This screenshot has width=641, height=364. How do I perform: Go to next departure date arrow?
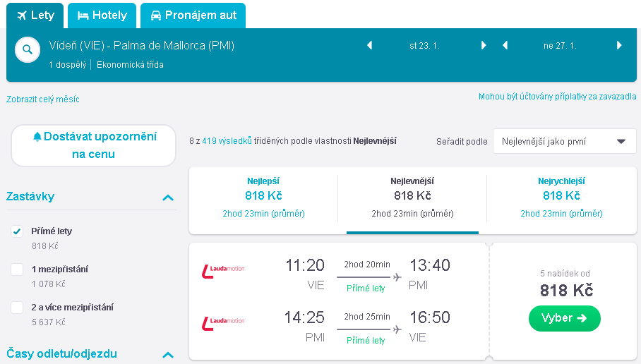[484, 45]
